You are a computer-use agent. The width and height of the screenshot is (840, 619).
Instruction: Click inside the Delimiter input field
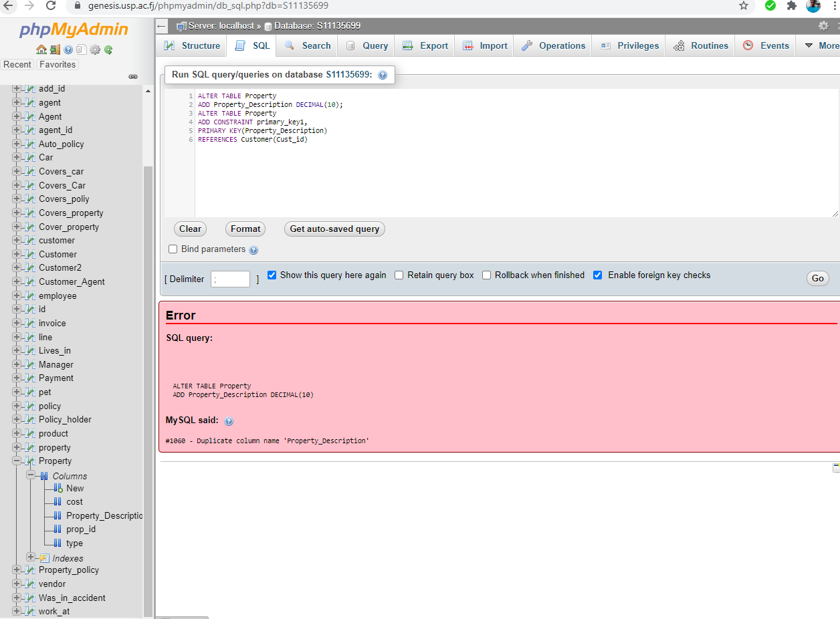click(230, 279)
